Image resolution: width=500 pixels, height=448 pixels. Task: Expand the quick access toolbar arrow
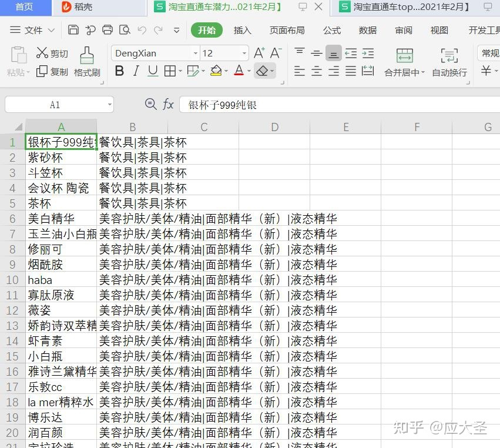(176, 31)
